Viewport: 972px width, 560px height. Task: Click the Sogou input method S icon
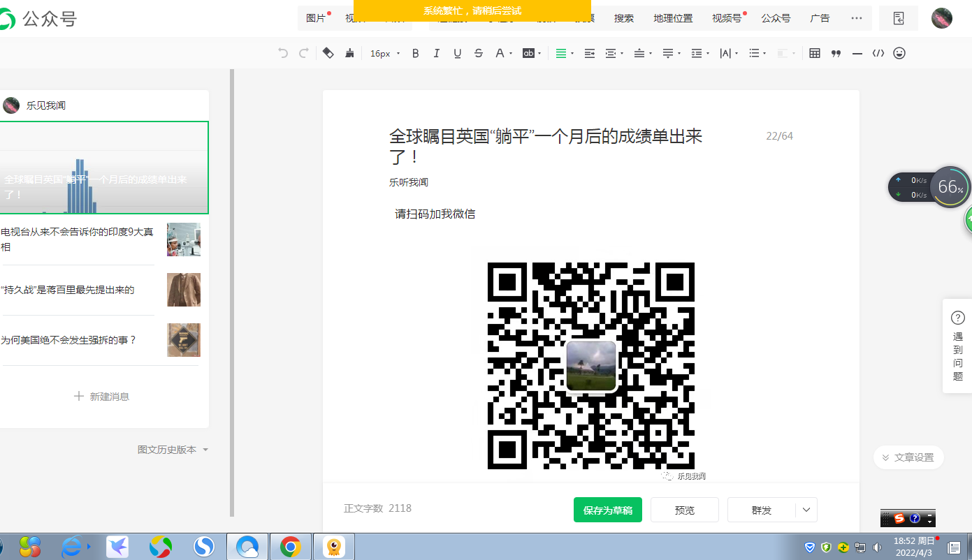point(899,518)
